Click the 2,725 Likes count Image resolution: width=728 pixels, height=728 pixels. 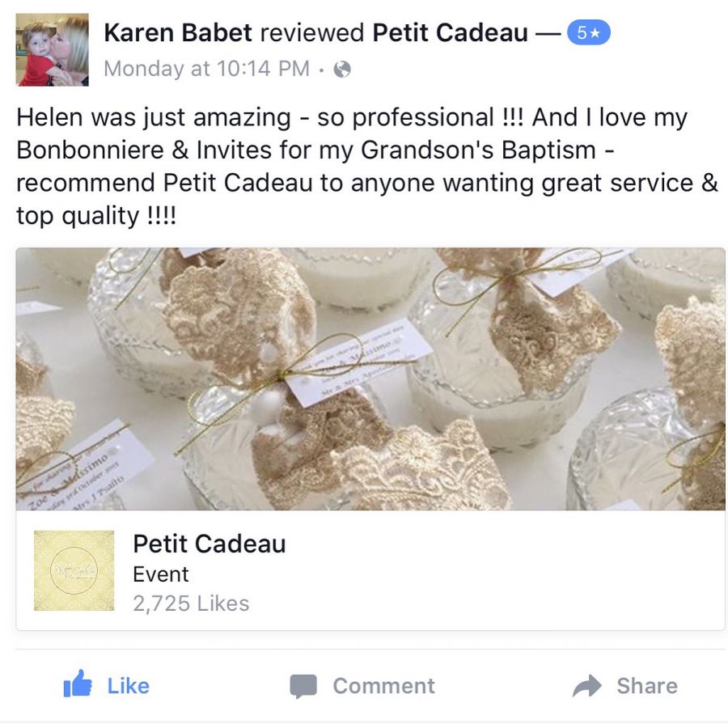point(191,603)
